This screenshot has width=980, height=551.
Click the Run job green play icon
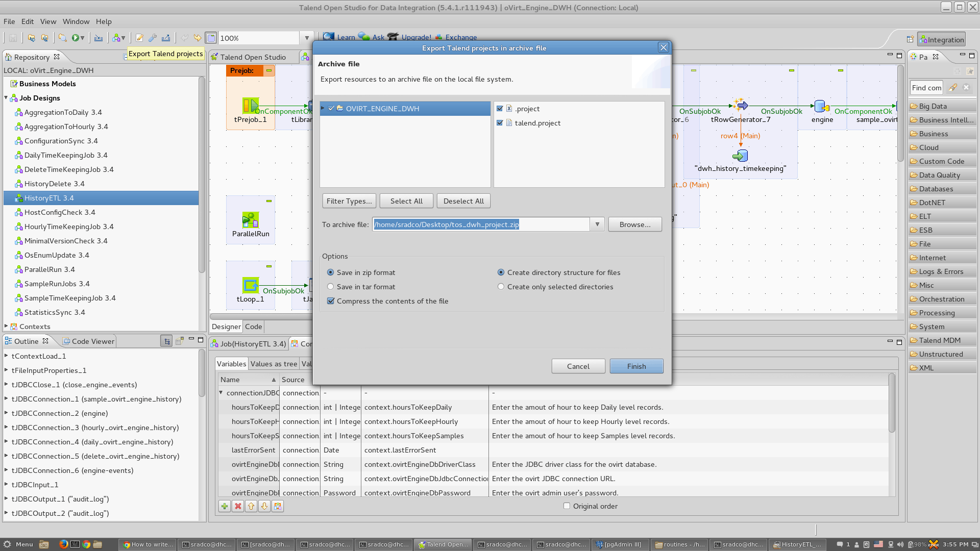[x=76, y=38]
